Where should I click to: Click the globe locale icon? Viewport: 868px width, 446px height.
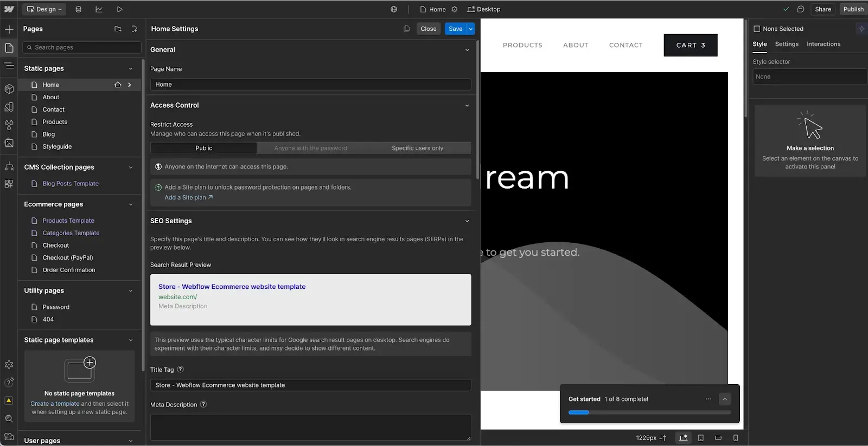[394, 9]
